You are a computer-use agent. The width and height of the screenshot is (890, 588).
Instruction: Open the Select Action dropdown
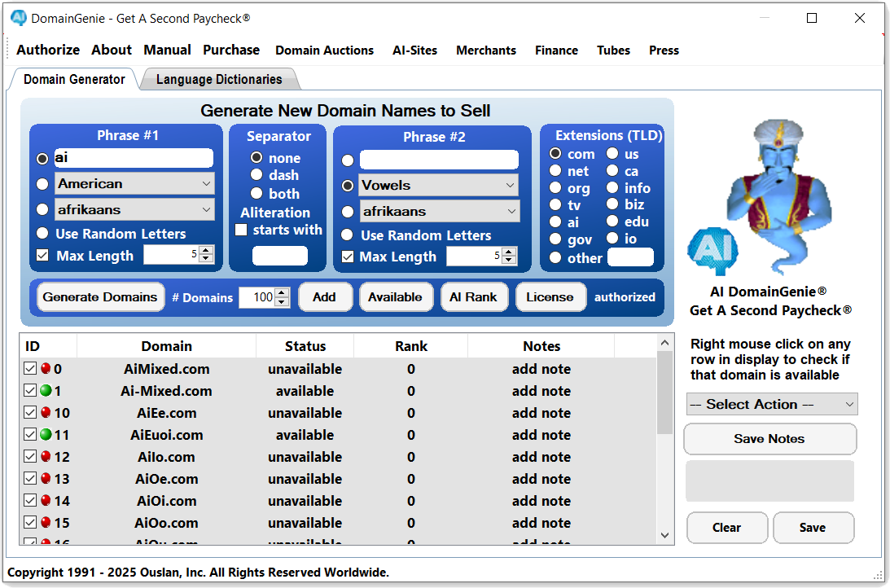click(x=772, y=404)
